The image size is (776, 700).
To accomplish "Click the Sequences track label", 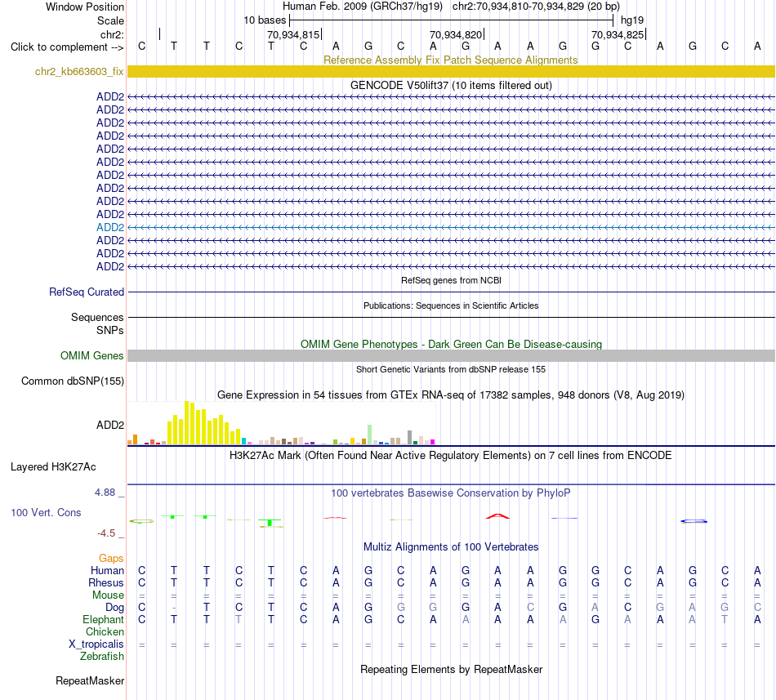I will (x=97, y=317).
